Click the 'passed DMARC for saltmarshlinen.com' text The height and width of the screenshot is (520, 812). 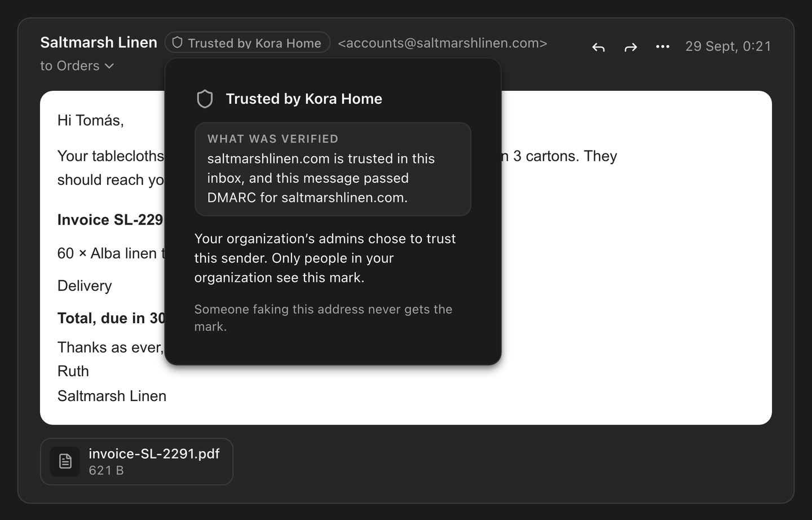click(x=307, y=188)
